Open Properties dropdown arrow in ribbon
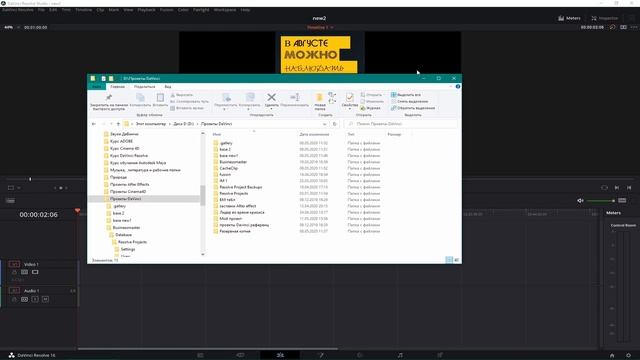640x360 pixels. (349, 109)
